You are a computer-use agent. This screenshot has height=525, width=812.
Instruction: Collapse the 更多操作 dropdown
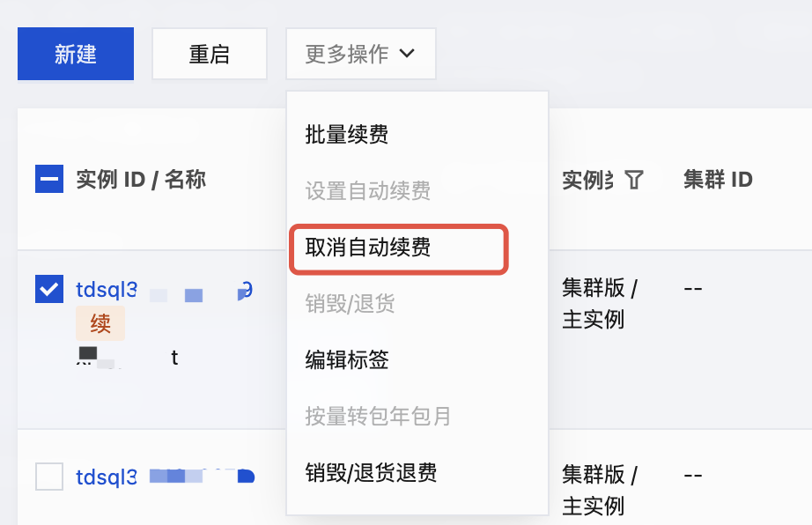[360, 54]
